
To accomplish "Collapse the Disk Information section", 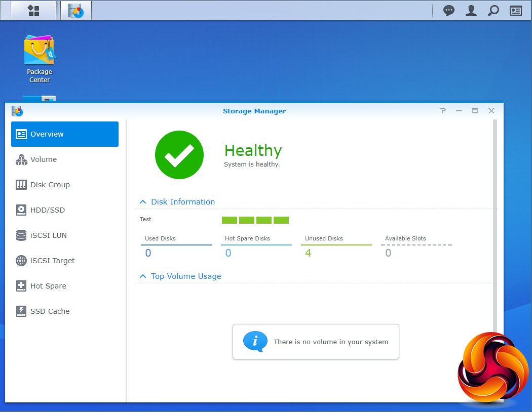I will point(143,202).
